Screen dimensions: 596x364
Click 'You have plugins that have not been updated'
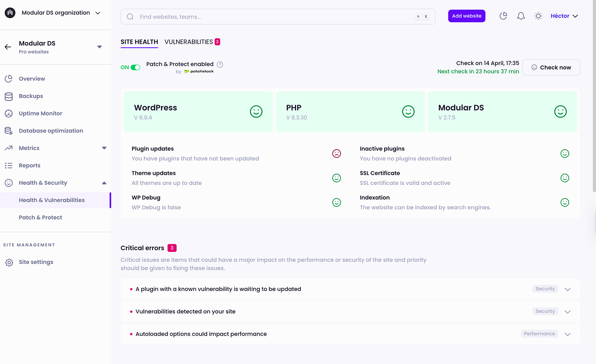[195, 159]
